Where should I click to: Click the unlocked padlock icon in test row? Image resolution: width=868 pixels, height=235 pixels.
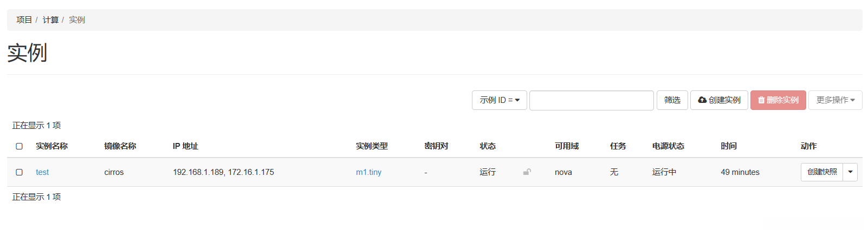point(527,172)
